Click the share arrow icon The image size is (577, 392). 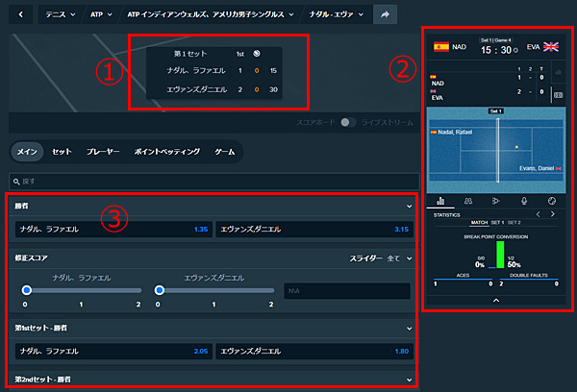pyautogui.click(x=386, y=15)
